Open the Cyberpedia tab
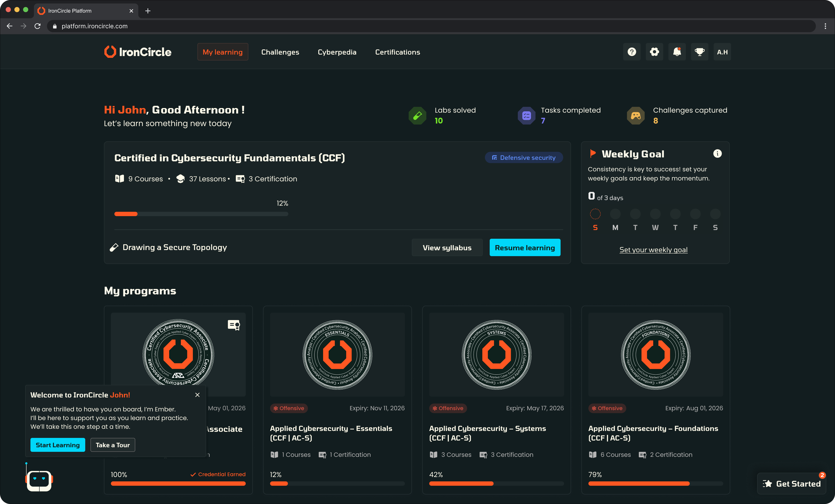The height and width of the screenshot is (504, 835). click(x=337, y=52)
